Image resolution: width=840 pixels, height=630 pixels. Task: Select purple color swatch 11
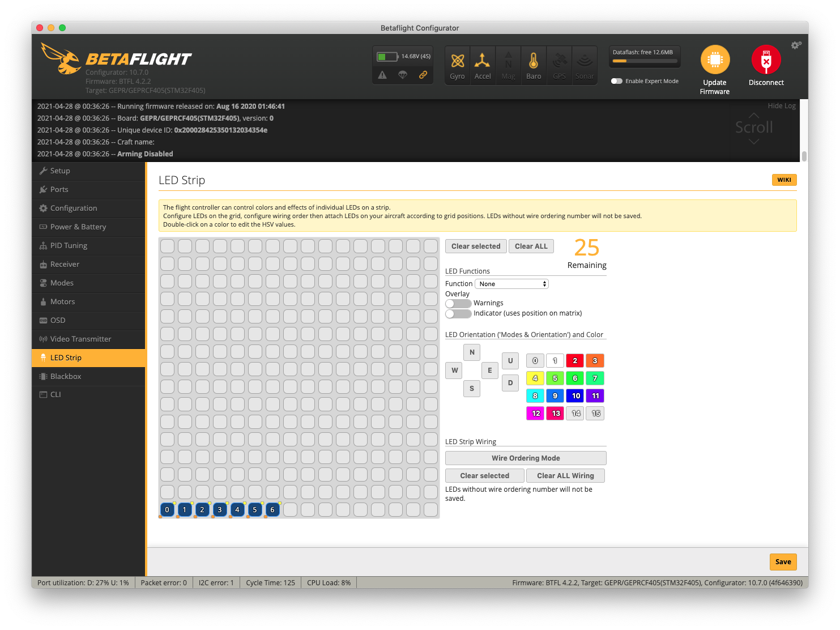(595, 395)
